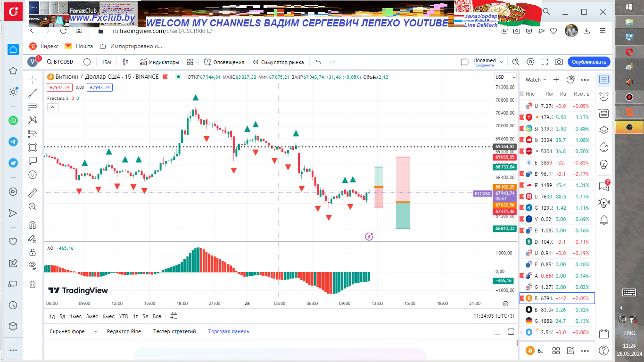Screen dimensions: 644x362
Task: Open the chart patterns tool group
Action: pos(33,120)
